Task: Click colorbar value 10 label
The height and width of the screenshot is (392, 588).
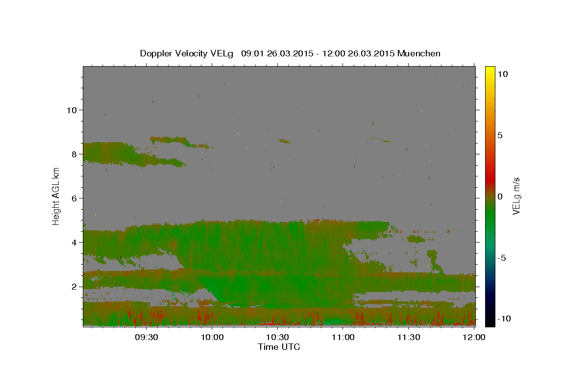Action: pos(502,74)
